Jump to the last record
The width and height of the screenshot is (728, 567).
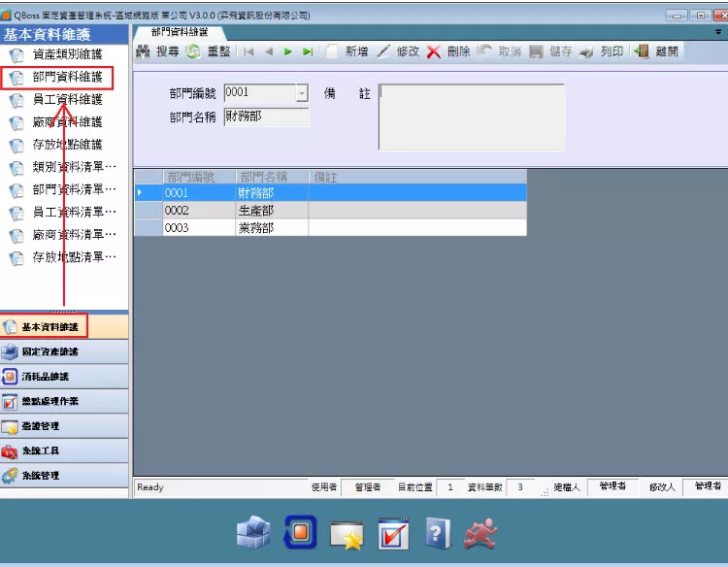[308, 51]
